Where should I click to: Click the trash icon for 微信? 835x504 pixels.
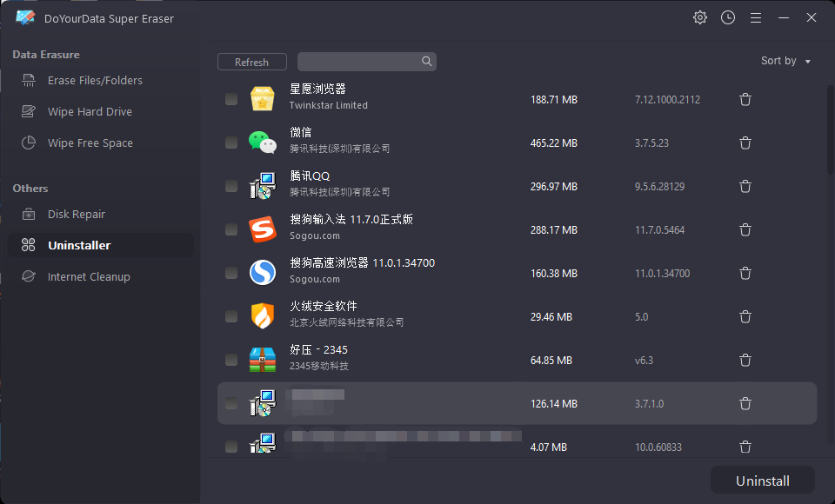point(745,143)
